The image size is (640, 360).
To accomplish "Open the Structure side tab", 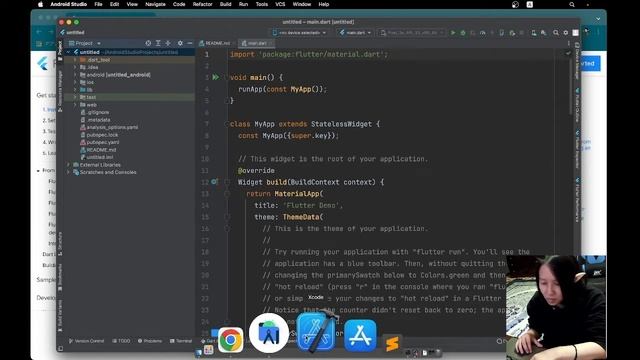I will [60, 244].
